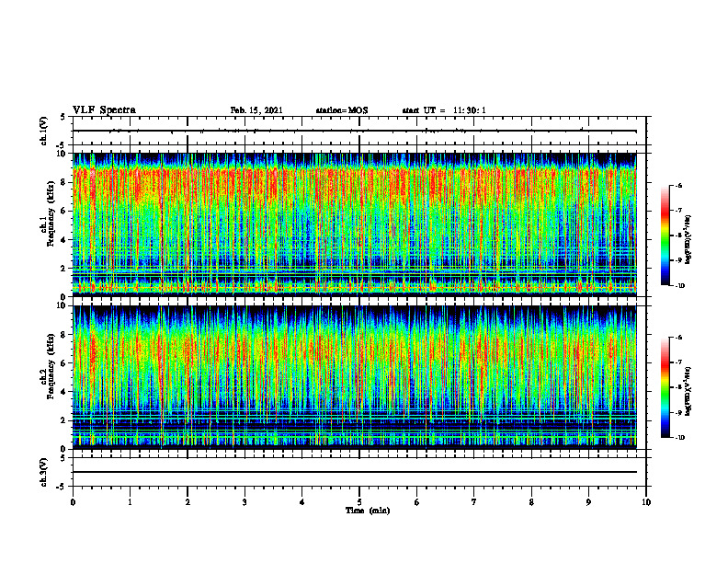Click the ch.2 spectrogram color scale bar

[x=665, y=387]
